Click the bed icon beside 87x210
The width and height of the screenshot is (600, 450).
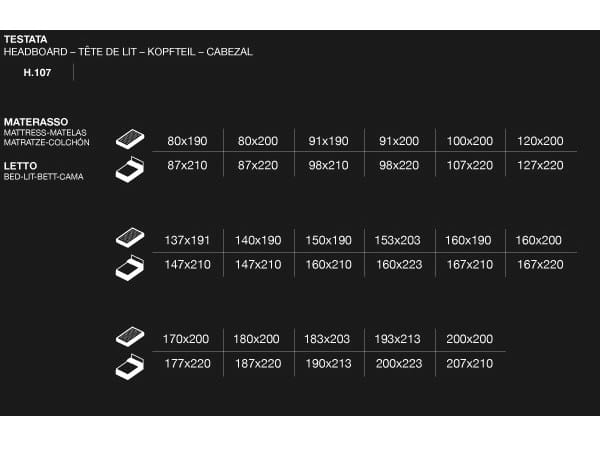(130, 167)
